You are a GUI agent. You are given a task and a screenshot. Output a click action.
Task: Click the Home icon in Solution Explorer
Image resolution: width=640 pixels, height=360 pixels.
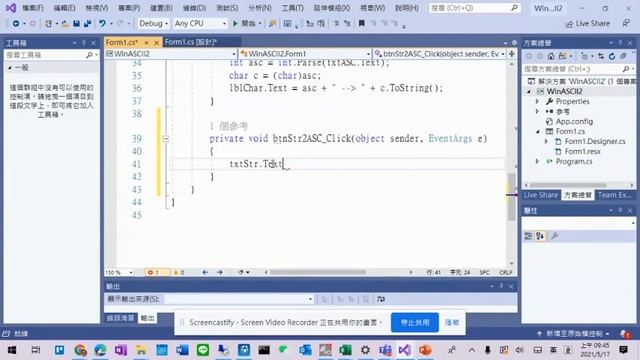tap(551, 56)
